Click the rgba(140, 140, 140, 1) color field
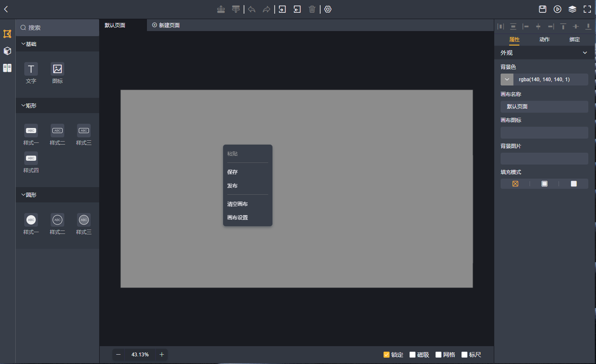The width and height of the screenshot is (596, 364). pos(551,80)
